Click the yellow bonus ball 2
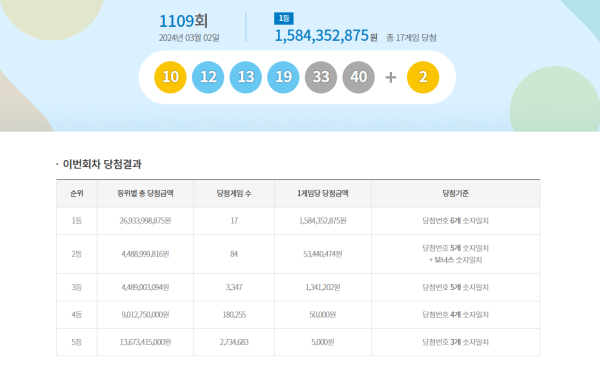Image resolution: width=600 pixels, height=383 pixels. click(423, 77)
